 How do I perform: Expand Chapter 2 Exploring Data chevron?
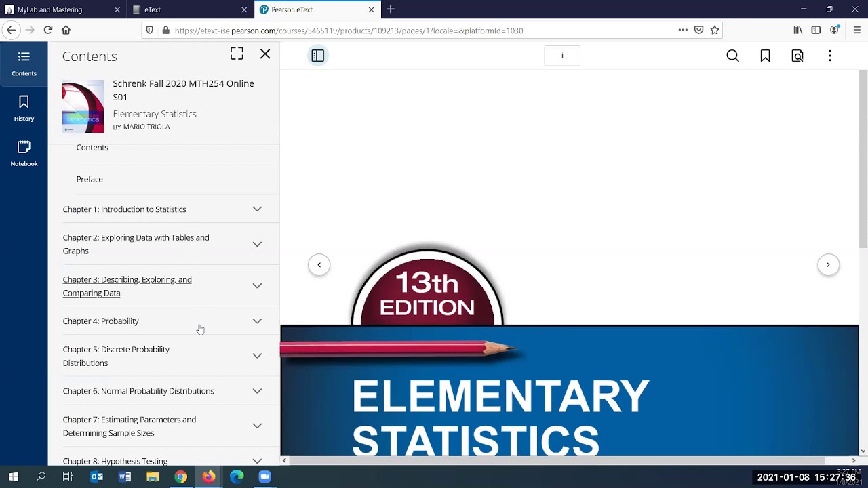pos(257,244)
